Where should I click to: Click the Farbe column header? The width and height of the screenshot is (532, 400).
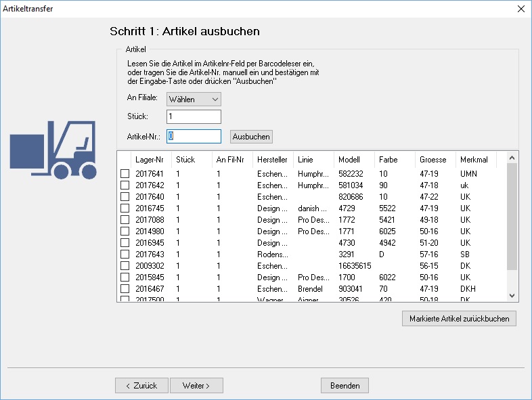pyautogui.click(x=395, y=160)
